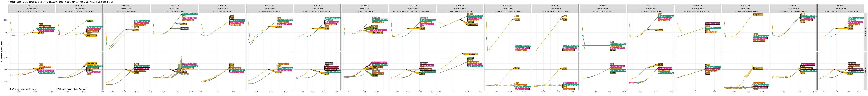The image size is (868, 96).
Task: Click the 'Regression' label in the DT[by] max bottom plot
Action: pos(472,54)
